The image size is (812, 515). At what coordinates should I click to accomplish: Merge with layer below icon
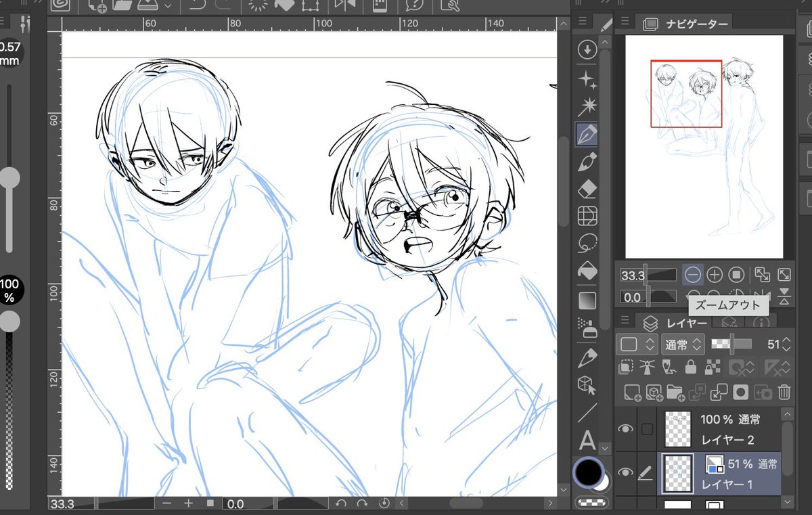click(x=719, y=392)
